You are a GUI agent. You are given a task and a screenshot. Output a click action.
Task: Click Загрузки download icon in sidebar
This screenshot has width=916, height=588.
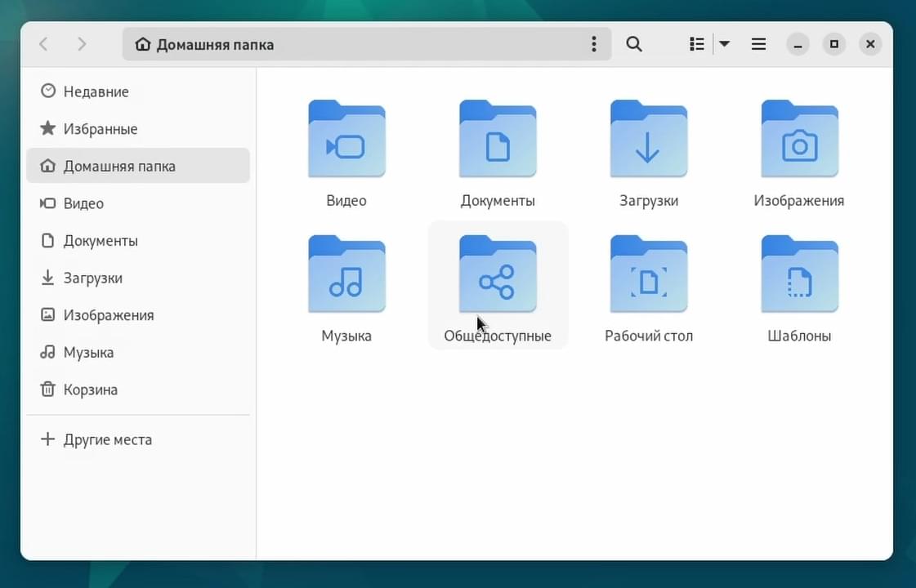coord(48,278)
